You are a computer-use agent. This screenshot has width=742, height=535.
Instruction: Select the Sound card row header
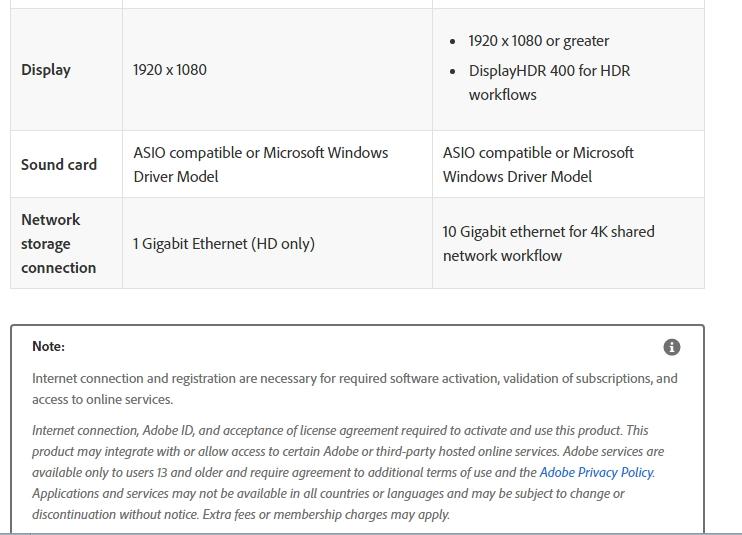59,165
